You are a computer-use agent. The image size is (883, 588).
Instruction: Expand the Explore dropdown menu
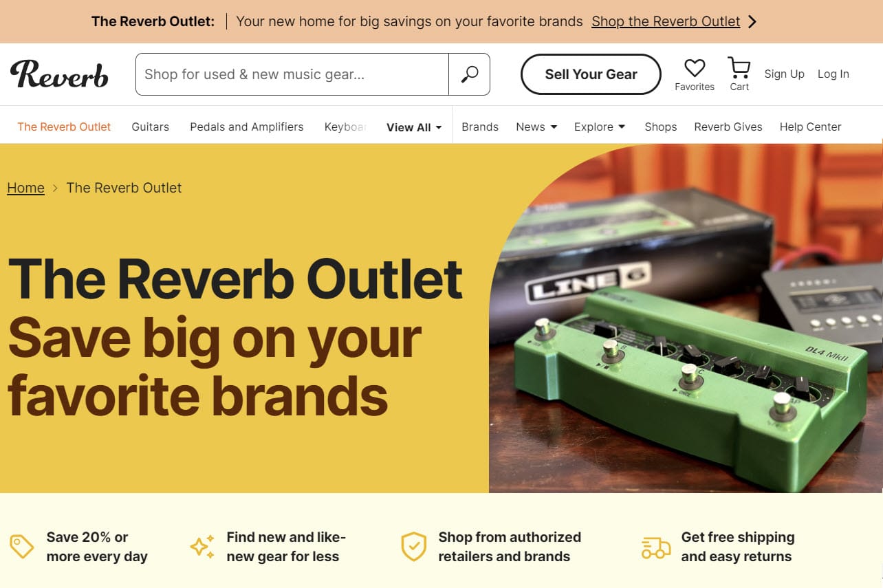tap(600, 127)
